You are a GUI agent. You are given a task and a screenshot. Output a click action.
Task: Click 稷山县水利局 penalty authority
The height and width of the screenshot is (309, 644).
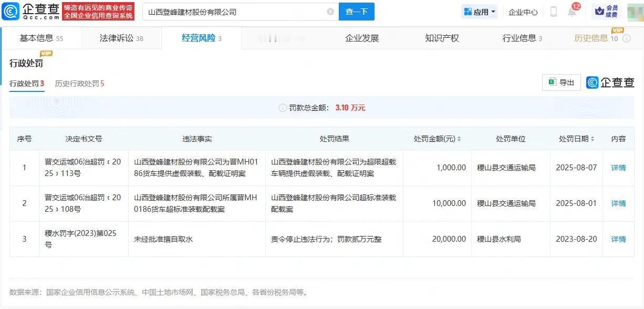pos(498,239)
